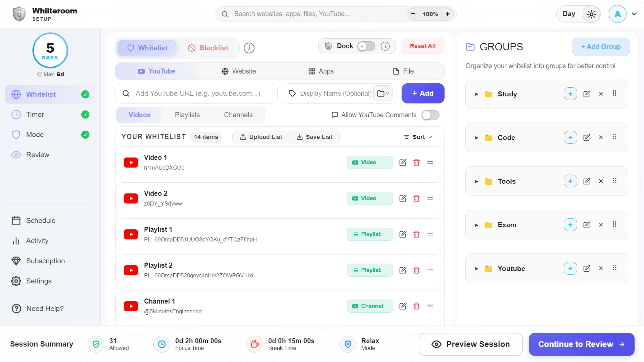The width and height of the screenshot is (644, 362).
Task: Add an item to the Study group
Action: click(570, 94)
